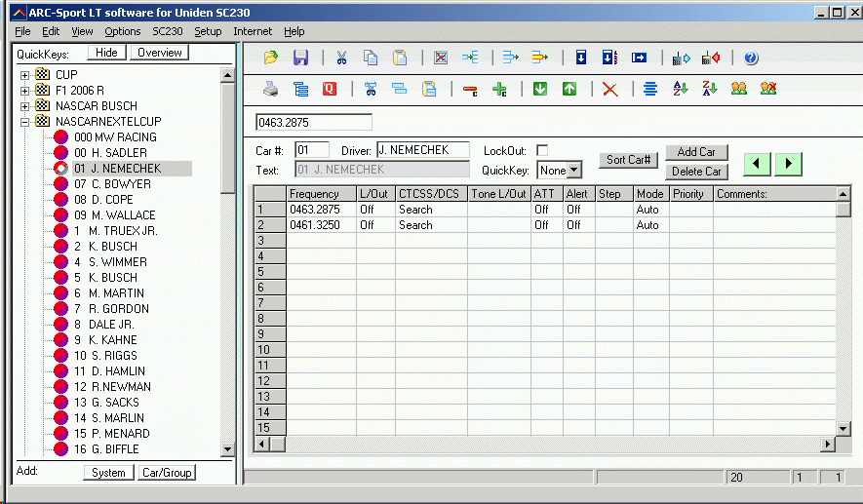Image resolution: width=863 pixels, height=504 pixels.
Task: Tick the LockOut checkbox
Action: coord(542,150)
